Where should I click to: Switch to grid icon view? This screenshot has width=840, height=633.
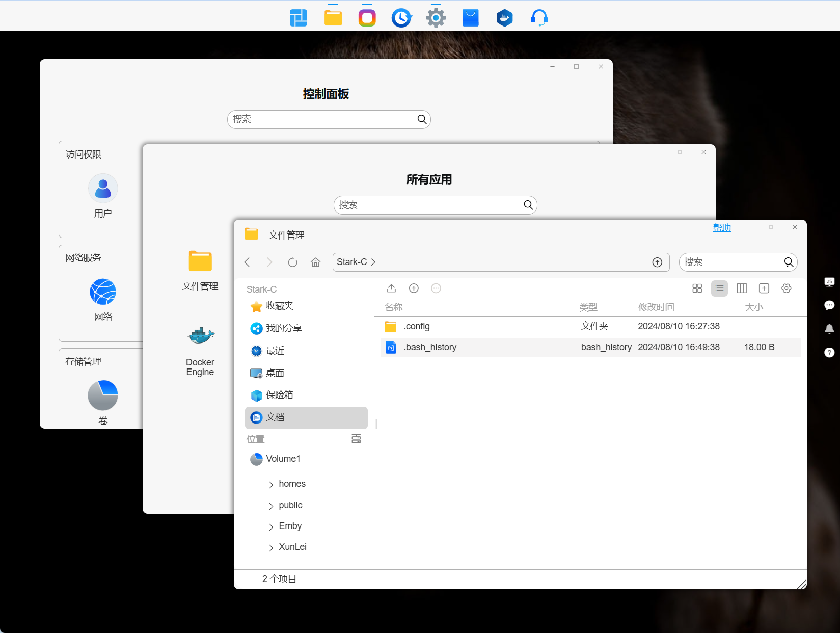point(697,288)
